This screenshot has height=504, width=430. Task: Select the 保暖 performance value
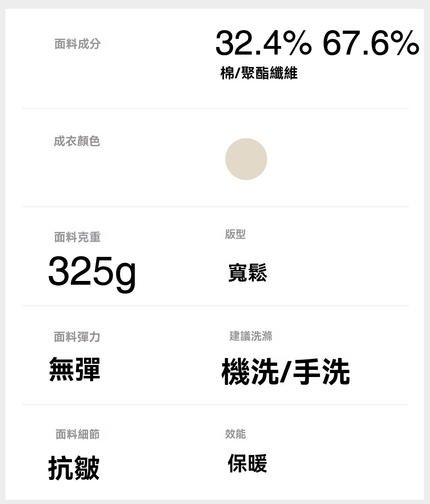(x=248, y=463)
